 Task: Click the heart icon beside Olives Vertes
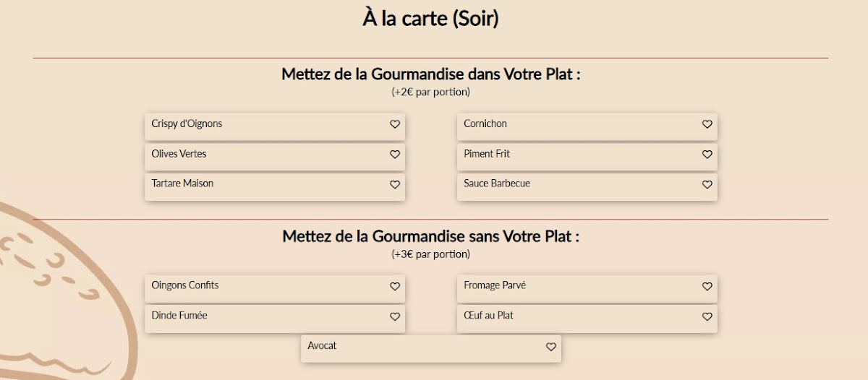coord(395,155)
